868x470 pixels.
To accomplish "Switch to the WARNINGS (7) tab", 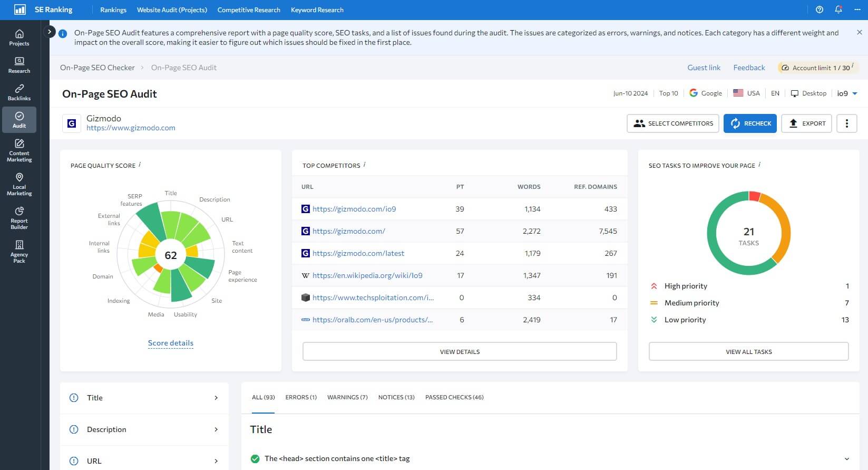I will click(347, 397).
